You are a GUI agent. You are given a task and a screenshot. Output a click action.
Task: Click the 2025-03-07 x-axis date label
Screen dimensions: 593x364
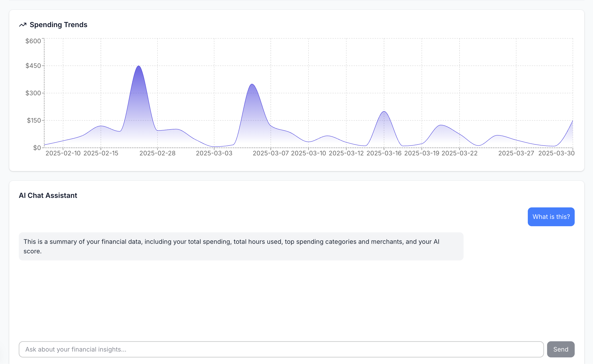(271, 153)
